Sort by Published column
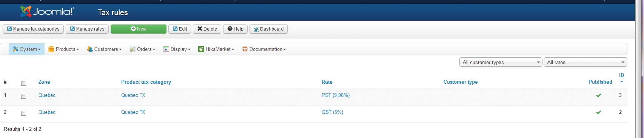644x138 pixels. tap(600, 82)
